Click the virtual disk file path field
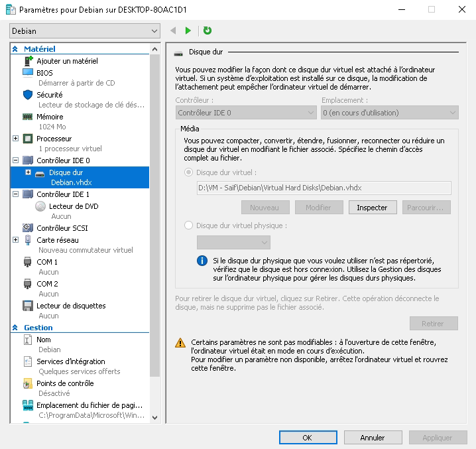The width and height of the screenshot is (476, 449). [323, 188]
